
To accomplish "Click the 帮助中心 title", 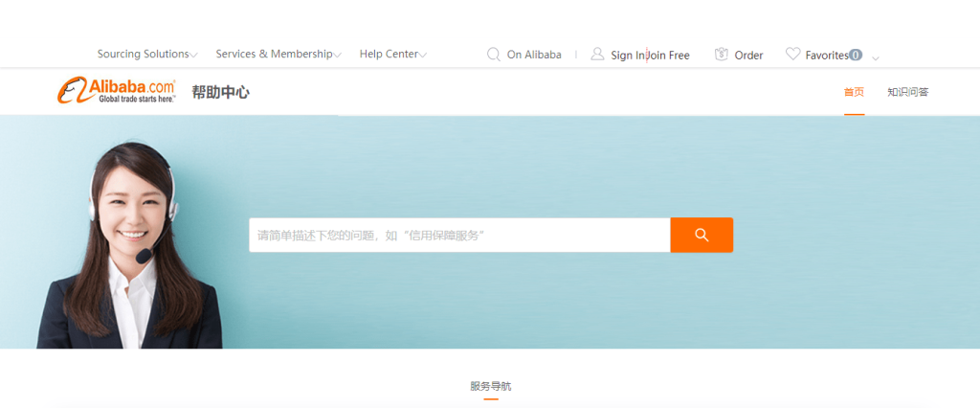I will tap(221, 93).
